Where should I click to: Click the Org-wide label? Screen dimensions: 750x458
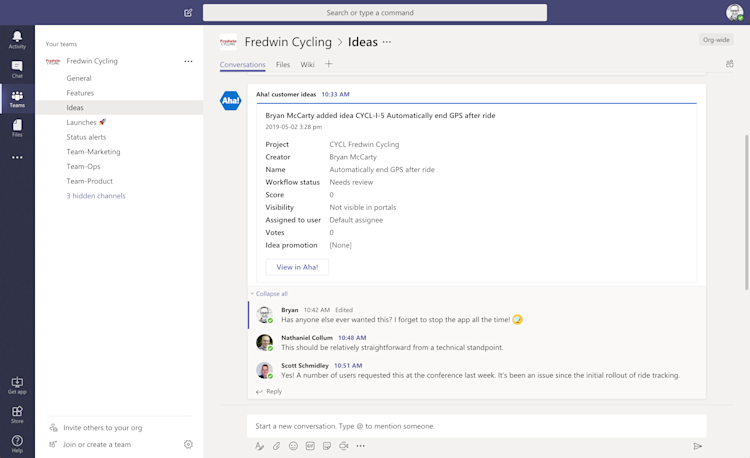click(716, 40)
